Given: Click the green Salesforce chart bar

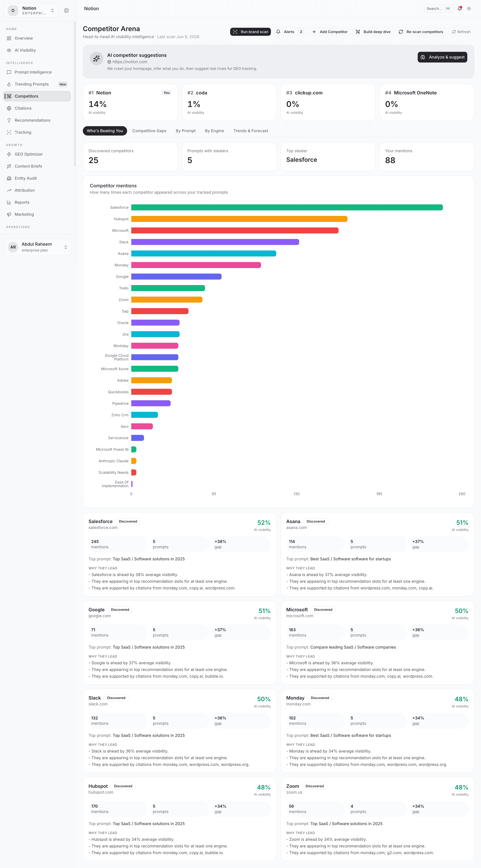Looking at the screenshot, I should (x=287, y=208).
